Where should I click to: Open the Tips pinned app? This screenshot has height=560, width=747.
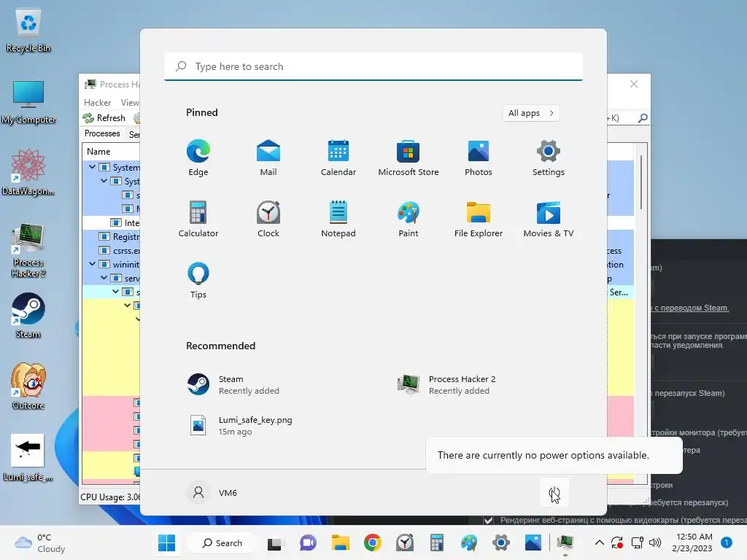[x=198, y=281]
